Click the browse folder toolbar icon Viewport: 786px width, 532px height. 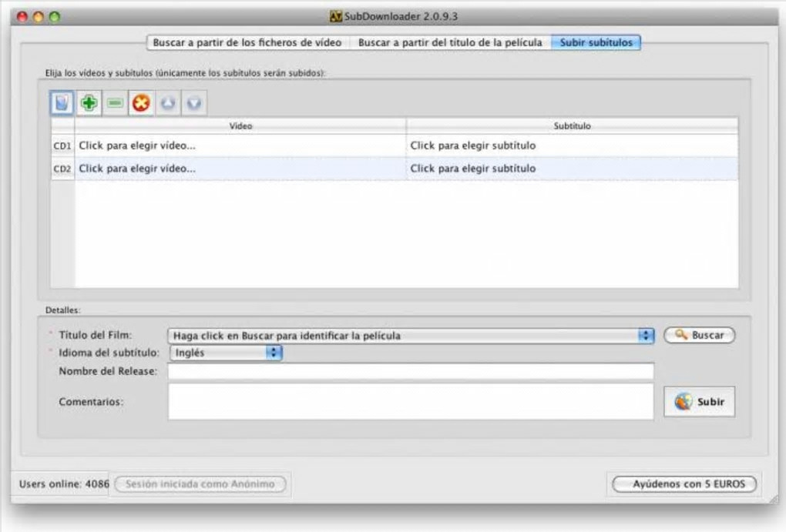pyautogui.click(x=62, y=103)
